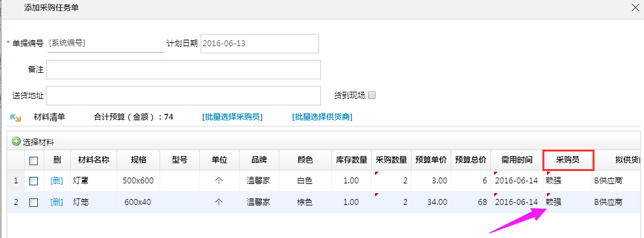Image resolution: width=644 pixels, height=238 pixels.
Task: Click row number 2 cell
Action: [x=16, y=202]
